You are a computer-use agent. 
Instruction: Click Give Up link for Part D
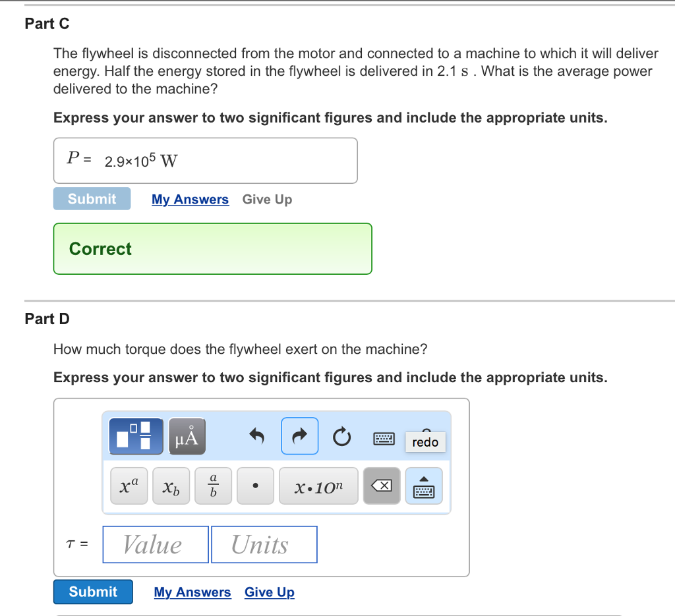(x=269, y=592)
